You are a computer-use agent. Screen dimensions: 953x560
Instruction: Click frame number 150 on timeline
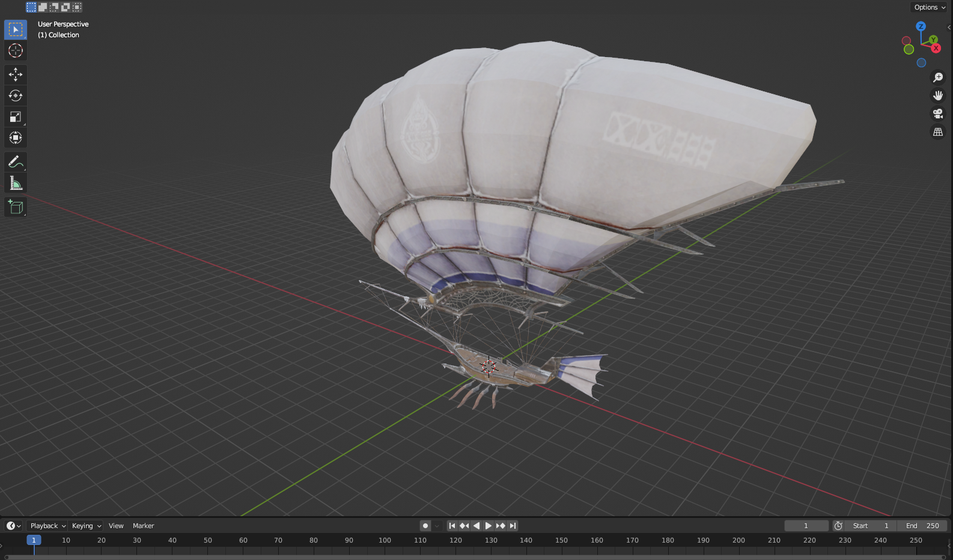click(561, 540)
